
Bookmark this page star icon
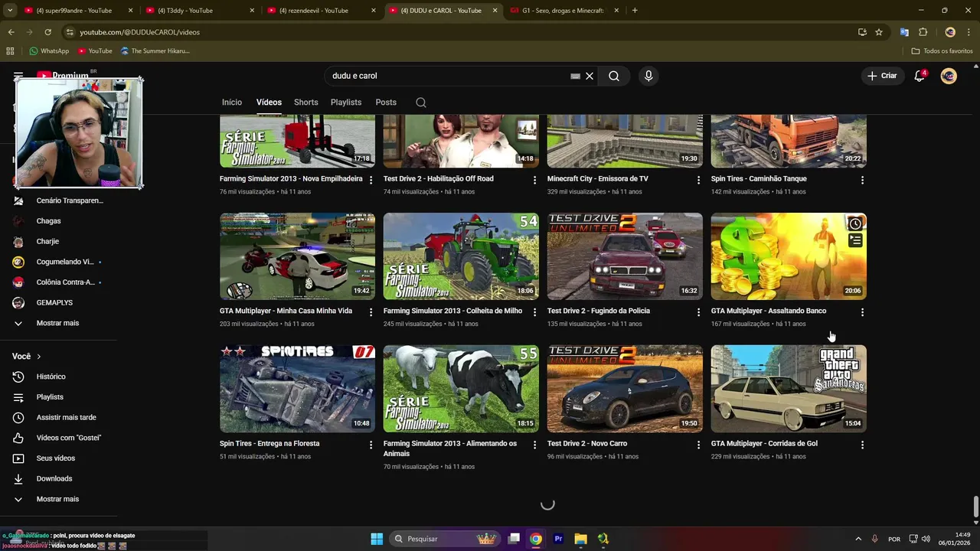tap(879, 32)
